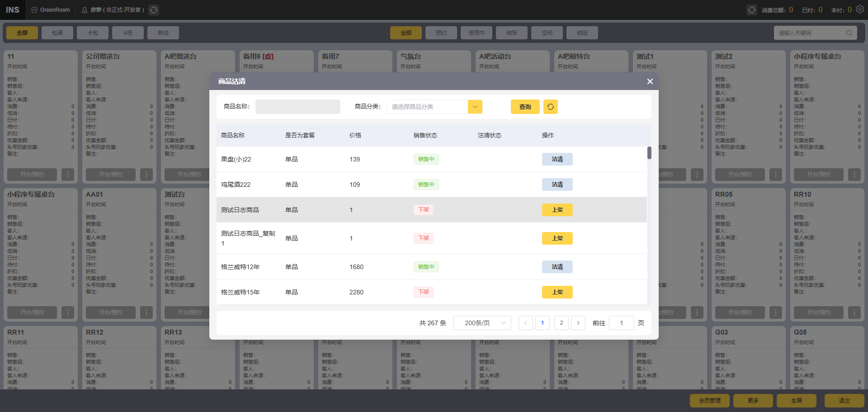Click 开台/预约 on RR10 card
Viewport: 868px width, 412px height.
(x=819, y=313)
